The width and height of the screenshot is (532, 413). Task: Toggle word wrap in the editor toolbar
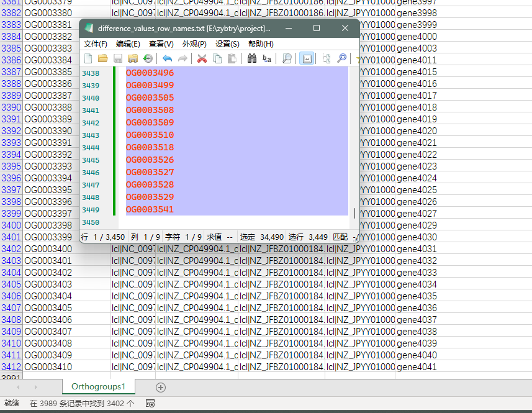pos(307,58)
